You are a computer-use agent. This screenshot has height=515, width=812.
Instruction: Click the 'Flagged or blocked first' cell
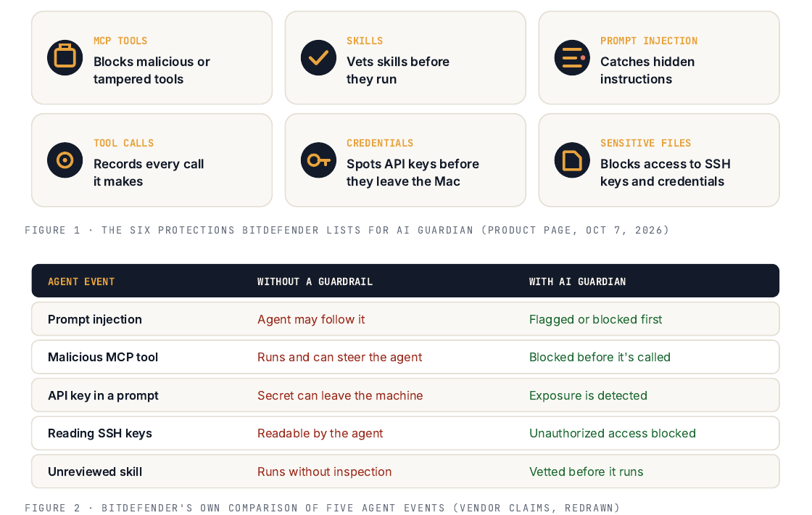(x=595, y=319)
